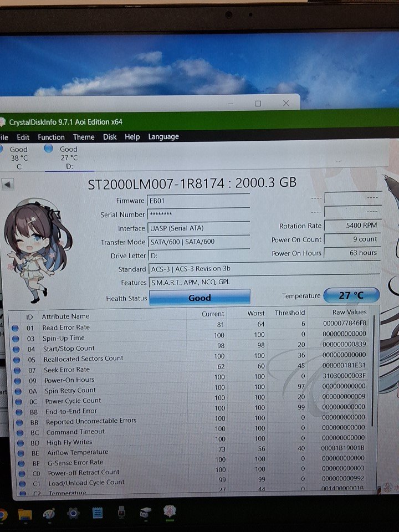Click raw value 000000000992
Viewport: 399px width, 532px height.
point(342,478)
